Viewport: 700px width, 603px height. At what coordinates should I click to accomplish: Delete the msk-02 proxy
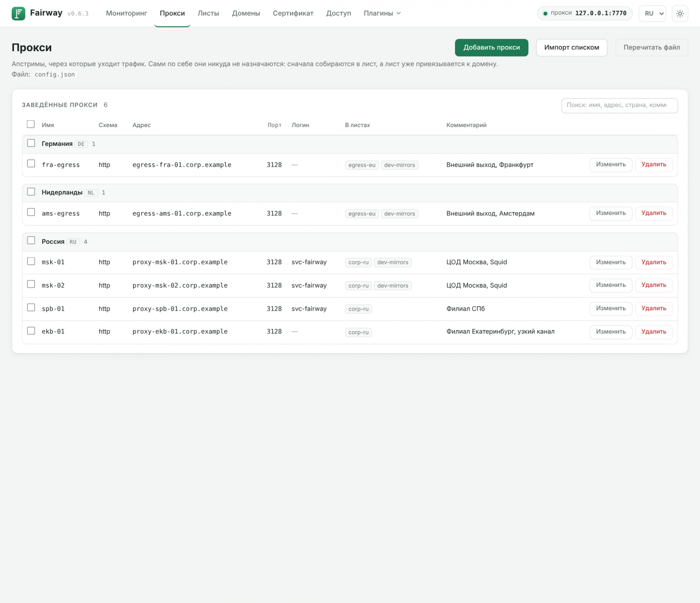tap(654, 286)
